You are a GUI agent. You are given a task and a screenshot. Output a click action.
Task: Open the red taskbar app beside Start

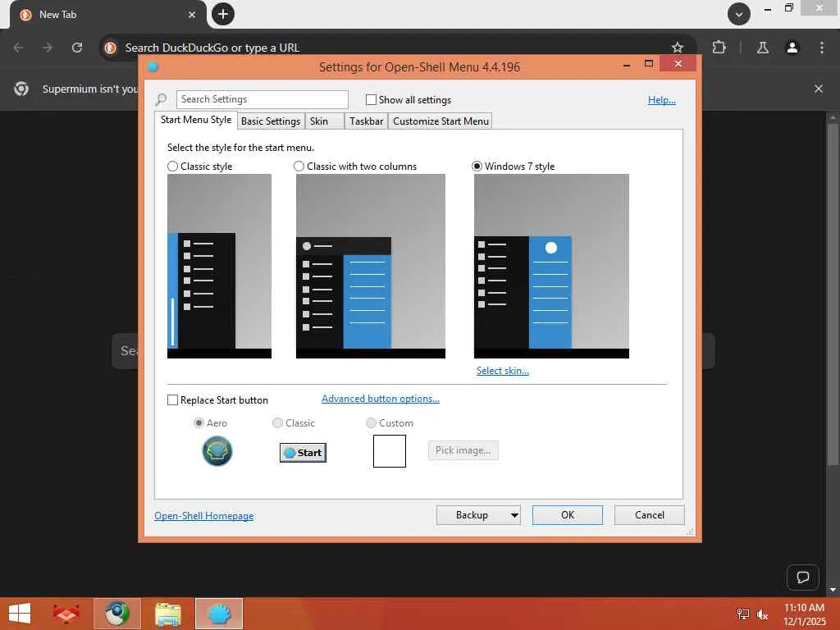tap(66, 614)
